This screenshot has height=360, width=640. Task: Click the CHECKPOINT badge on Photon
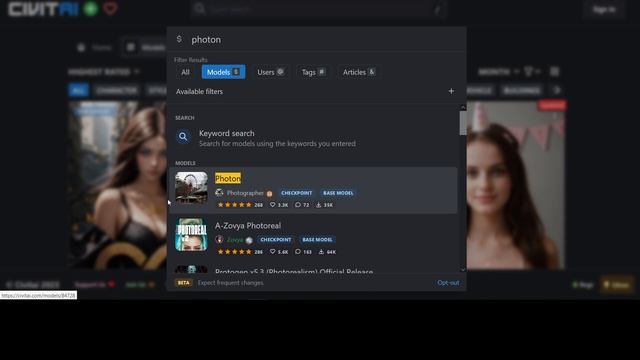[x=296, y=193]
